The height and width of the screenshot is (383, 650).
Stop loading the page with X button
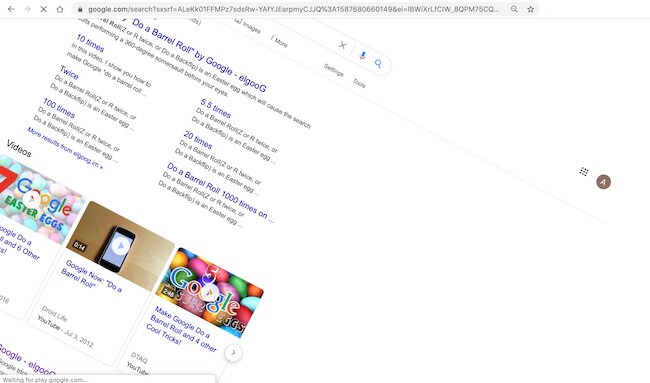click(x=44, y=9)
